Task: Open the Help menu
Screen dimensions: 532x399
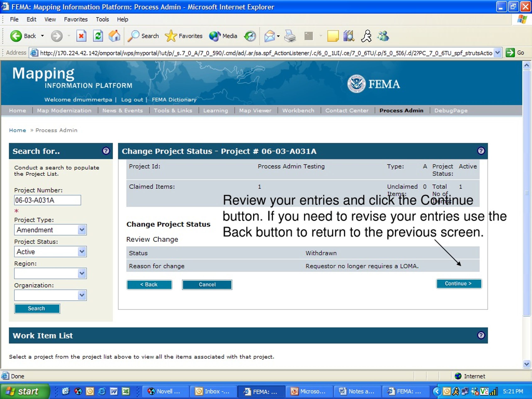Action: [122, 19]
